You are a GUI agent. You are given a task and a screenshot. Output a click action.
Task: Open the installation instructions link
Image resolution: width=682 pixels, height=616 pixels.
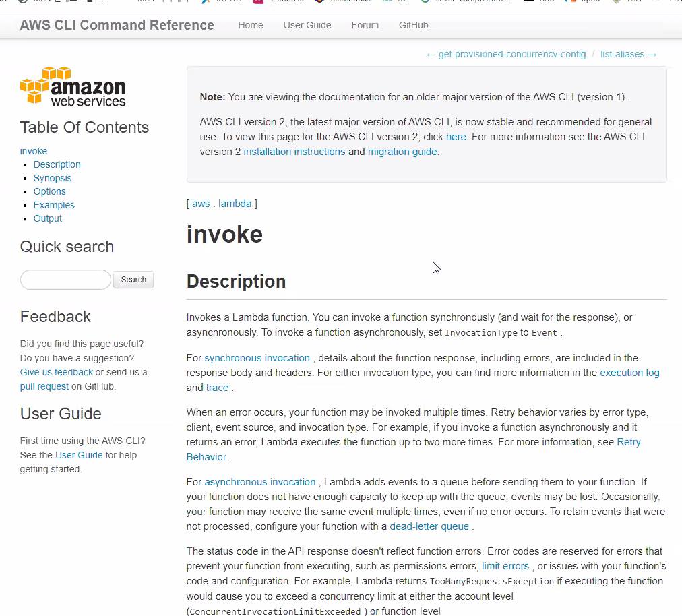(x=294, y=152)
